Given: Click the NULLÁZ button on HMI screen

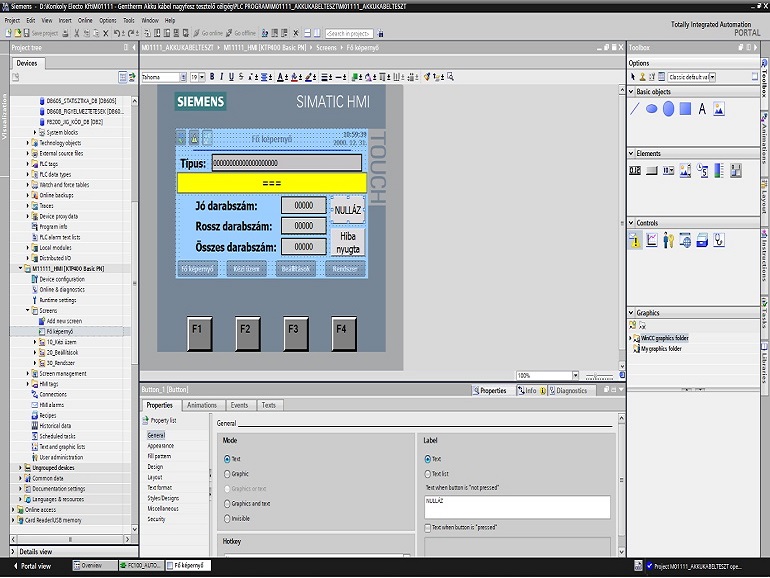Looking at the screenshot, I should [x=348, y=210].
